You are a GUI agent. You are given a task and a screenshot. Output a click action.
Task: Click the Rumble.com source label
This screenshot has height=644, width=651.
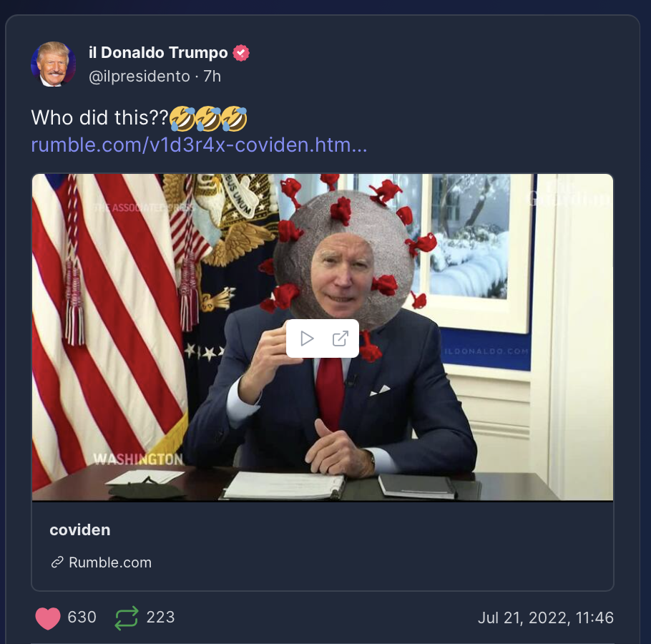(x=110, y=562)
